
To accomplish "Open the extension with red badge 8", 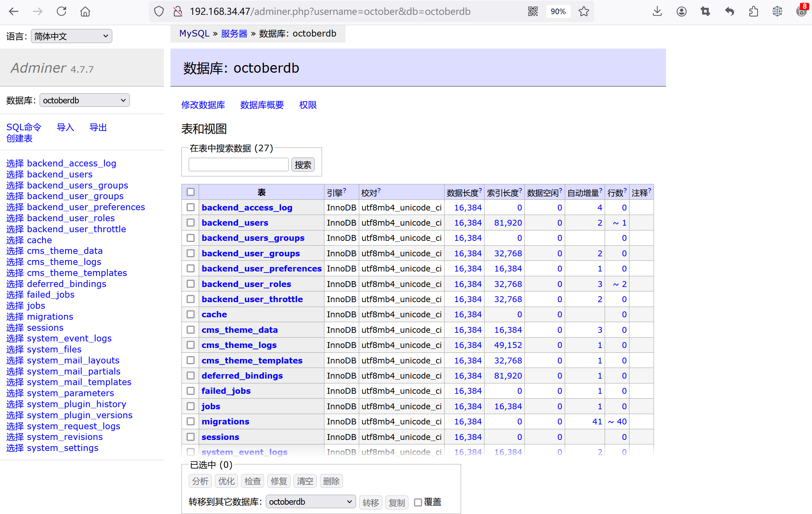I will click(x=802, y=10).
